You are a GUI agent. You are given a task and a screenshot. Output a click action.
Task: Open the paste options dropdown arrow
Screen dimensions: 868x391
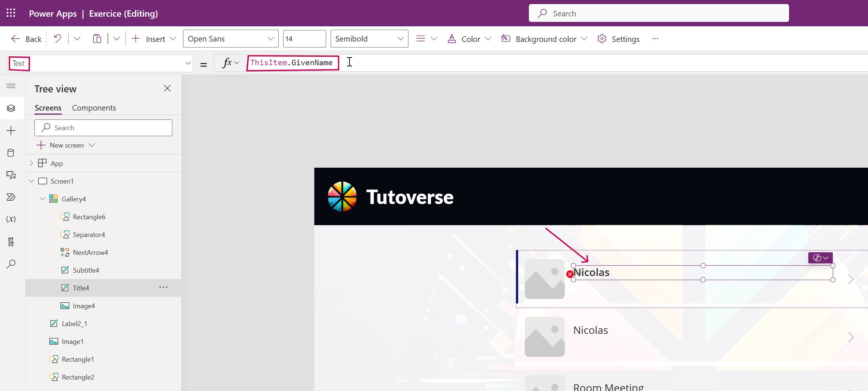tap(116, 39)
